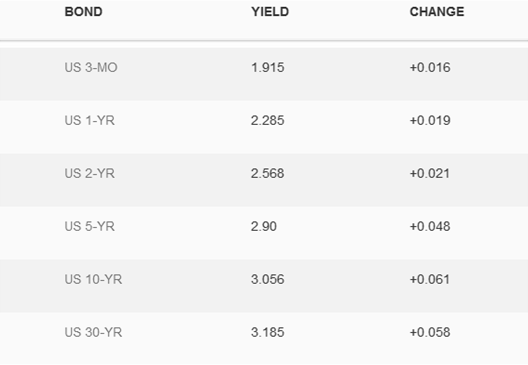This screenshot has width=528, height=365.
Task: Select the +0.061 change value
Action: coord(430,279)
